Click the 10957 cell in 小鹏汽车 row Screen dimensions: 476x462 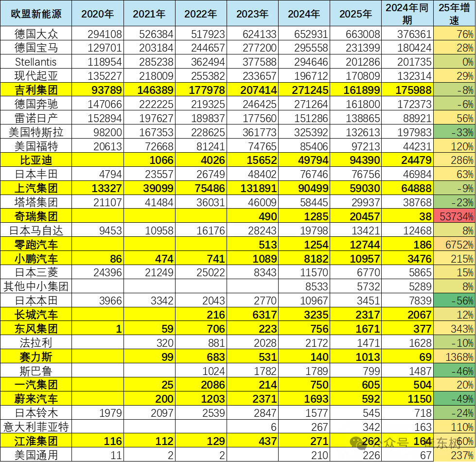(356, 258)
